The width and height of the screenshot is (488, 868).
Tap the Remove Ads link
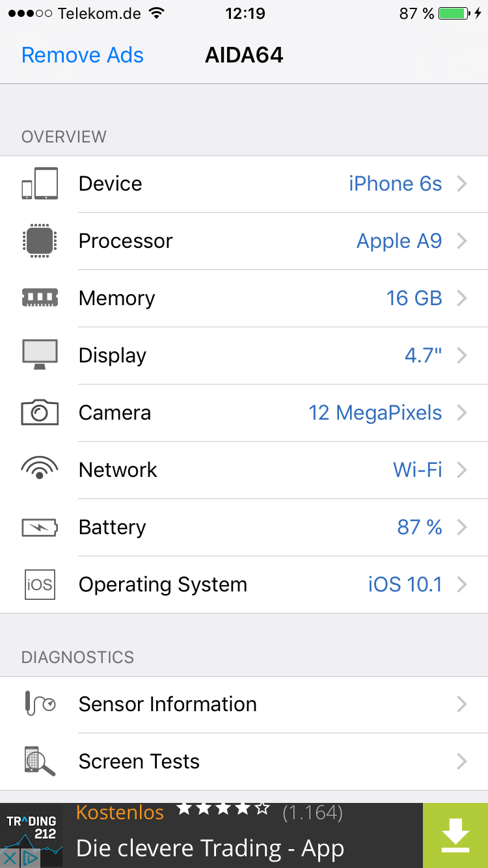[83, 55]
